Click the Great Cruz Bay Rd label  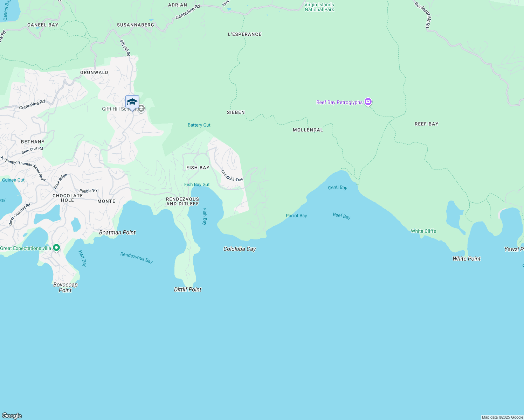click(20, 214)
